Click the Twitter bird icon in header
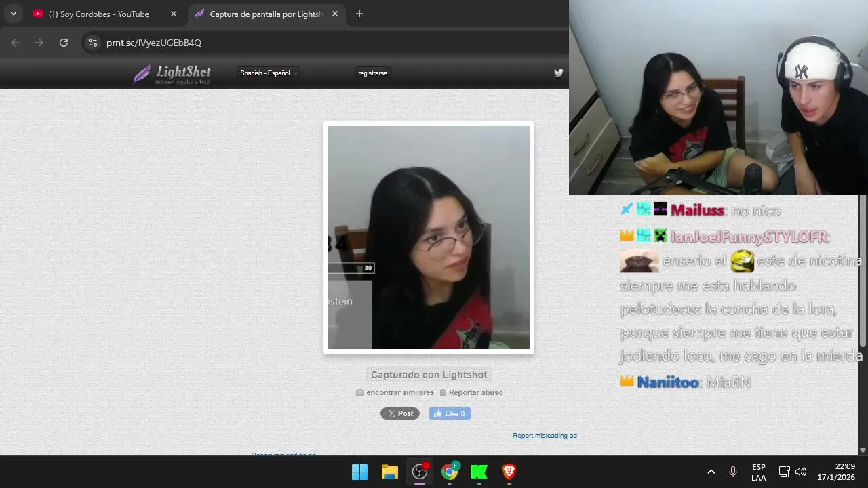868x488 pixels. (x=558, y=73)
